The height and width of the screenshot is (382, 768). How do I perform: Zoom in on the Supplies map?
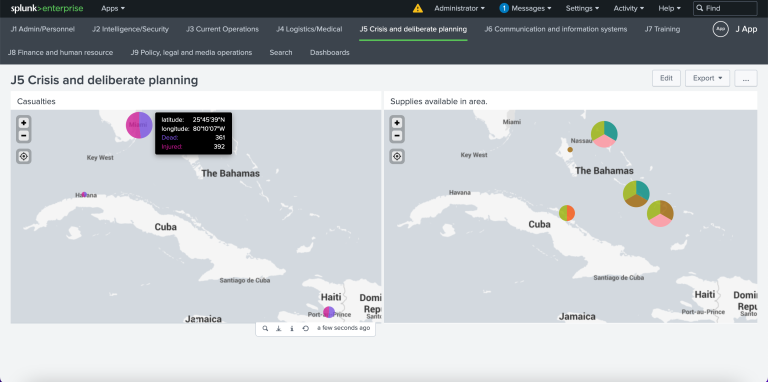pos(397,123)
